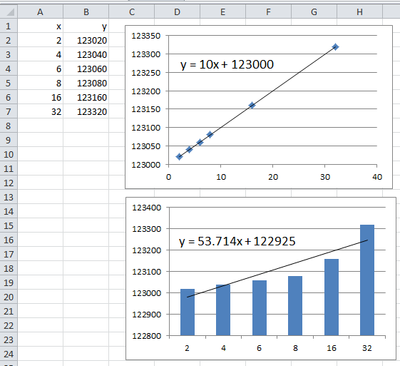Click the bar labeled 2 in bar chart

[x=187, y=312]
